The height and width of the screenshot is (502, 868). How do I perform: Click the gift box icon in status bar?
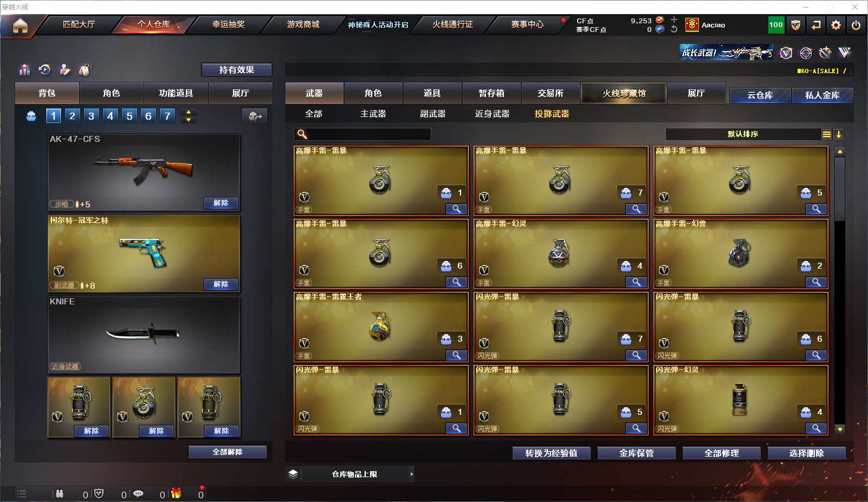[x=176, y=493]
